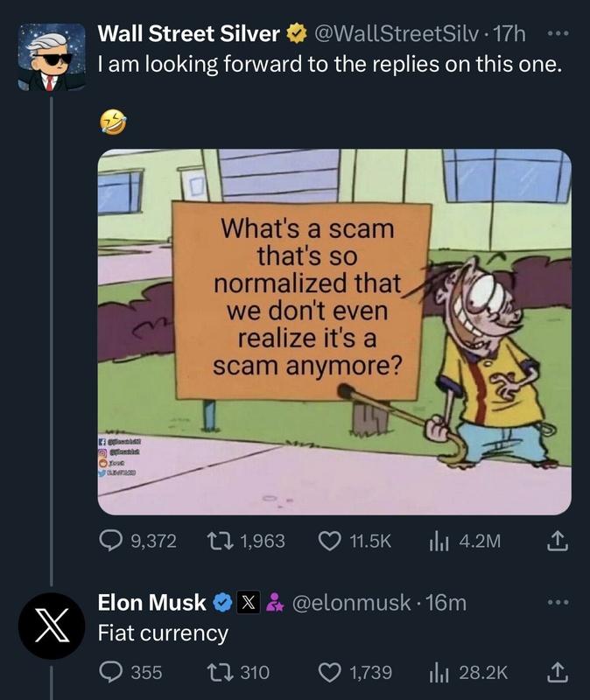Click Wall Street Silver's gold verified badge
The height and width of the screenshot is (700, 590).
(x=295, y=35)
